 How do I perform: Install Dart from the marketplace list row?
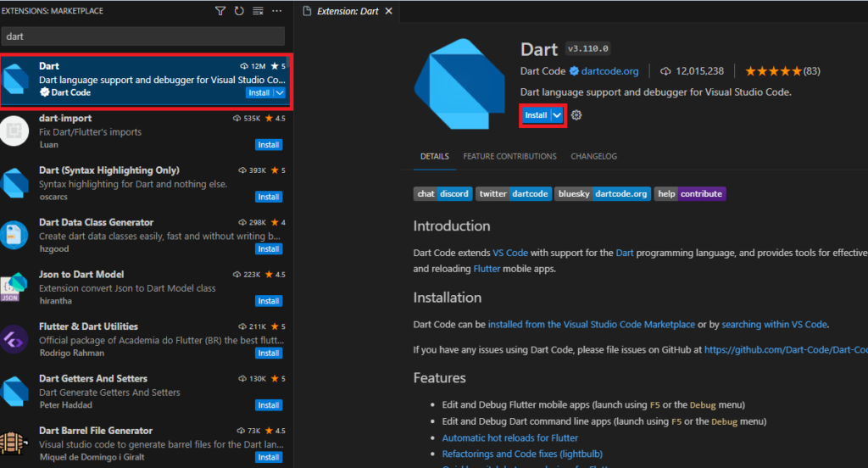[x=259, y=92]
